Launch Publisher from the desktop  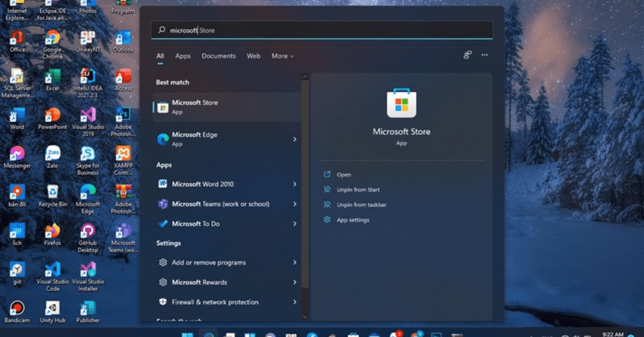[x=88, y=312]
